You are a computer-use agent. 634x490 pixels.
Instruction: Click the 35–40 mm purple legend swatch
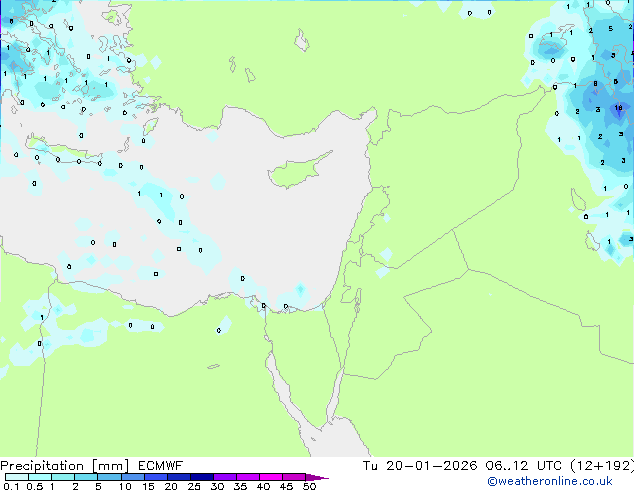[248, 477]
